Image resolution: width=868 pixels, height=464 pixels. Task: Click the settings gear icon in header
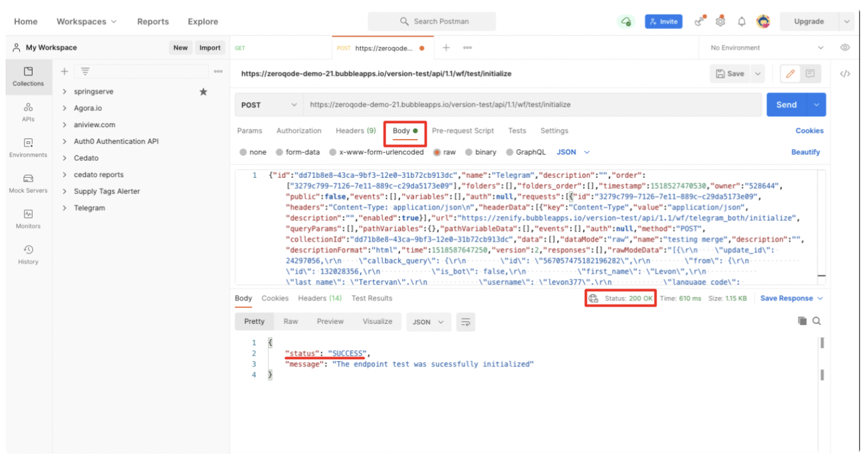pyautogui.click(x=720, y=22)
